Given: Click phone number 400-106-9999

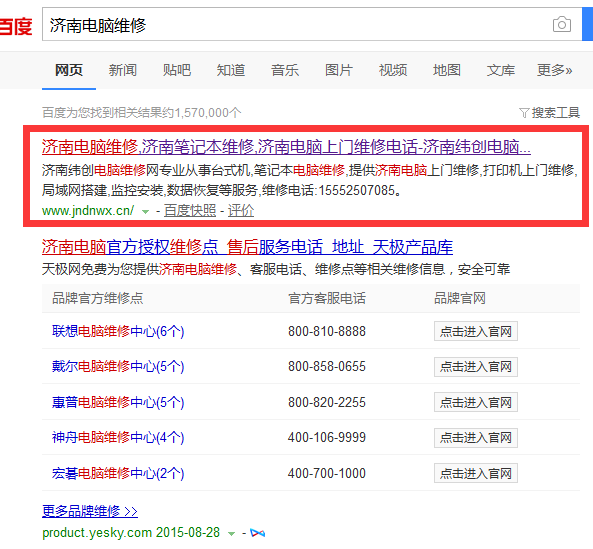Looking at the screenshot, I should [x=327, y=438].
